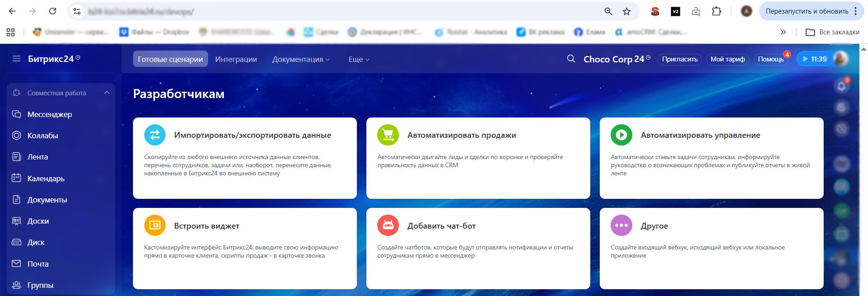Click the Разработчикам page heading
The height and width of the screenshot is (296, 868).
coord(179,94)
